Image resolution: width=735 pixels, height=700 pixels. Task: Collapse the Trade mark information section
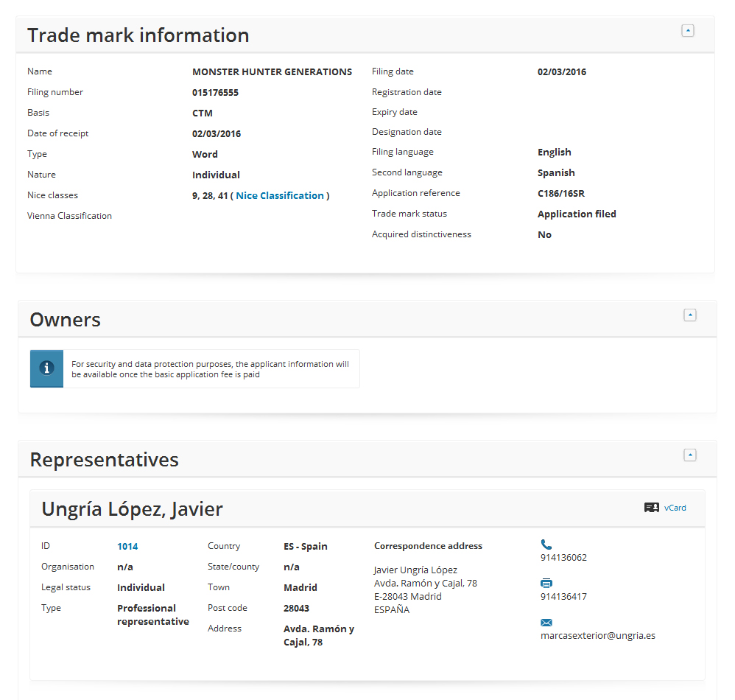pos(687,31)
